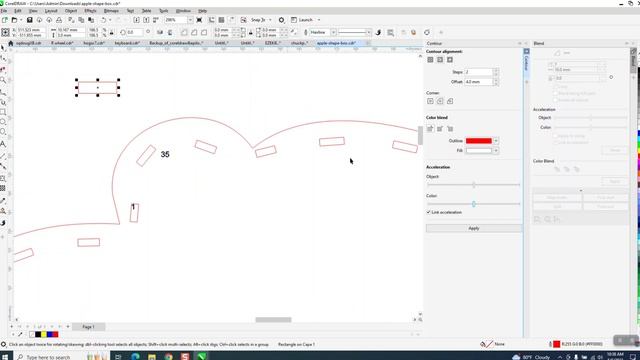This screenshot has height=360, width=640.
Task: Open the Outline color dropdown in Contour
Action: pos(496,141)
